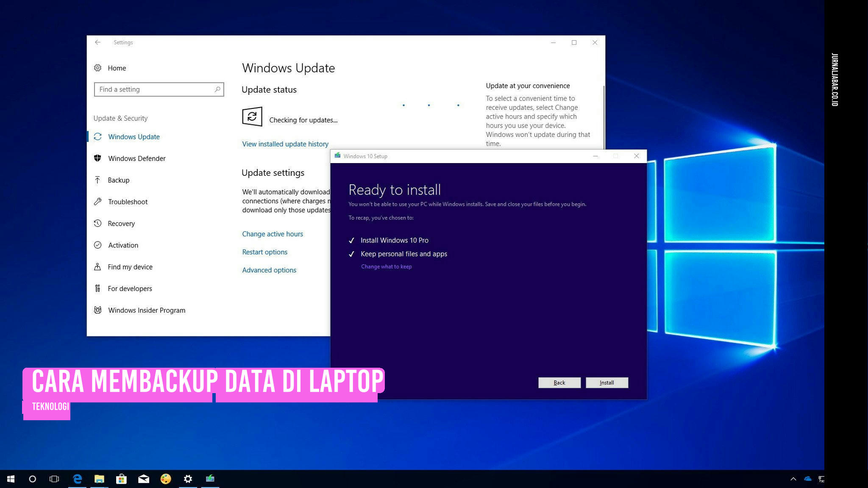This screenshot has height=488, width=868.
Task: Open the Start menu
Action: click(x=11, y=479)
